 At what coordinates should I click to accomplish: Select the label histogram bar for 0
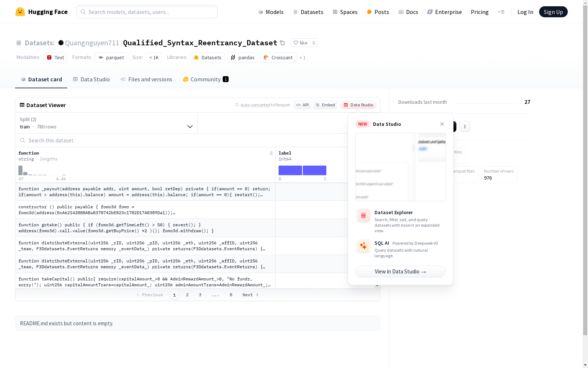pyautogui.click(x=290, y=170)
